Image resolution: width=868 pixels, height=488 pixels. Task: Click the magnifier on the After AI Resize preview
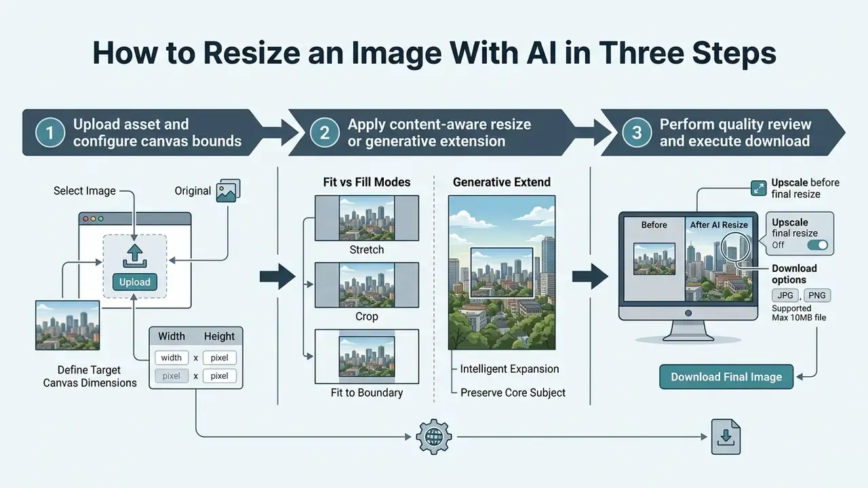(735, 247)
